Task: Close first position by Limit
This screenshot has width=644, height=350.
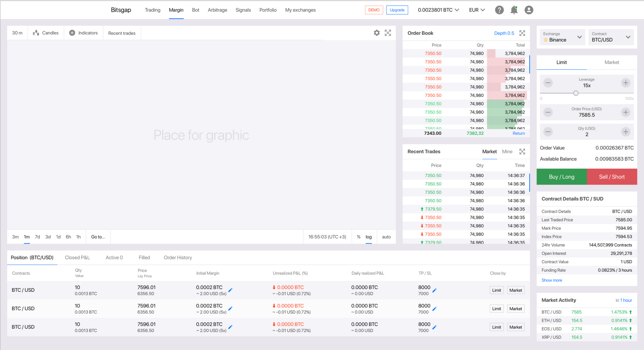Action: pyautogui.click(x=497, y=290)
